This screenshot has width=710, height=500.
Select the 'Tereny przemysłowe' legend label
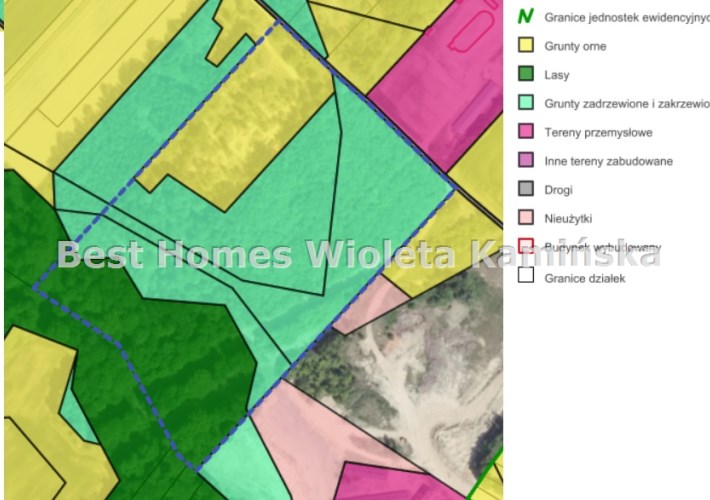tap(598, 133)
